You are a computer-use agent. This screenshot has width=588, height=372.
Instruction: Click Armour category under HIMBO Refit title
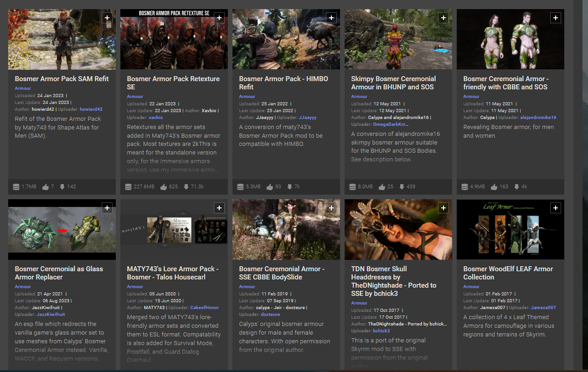coord(247,97)
